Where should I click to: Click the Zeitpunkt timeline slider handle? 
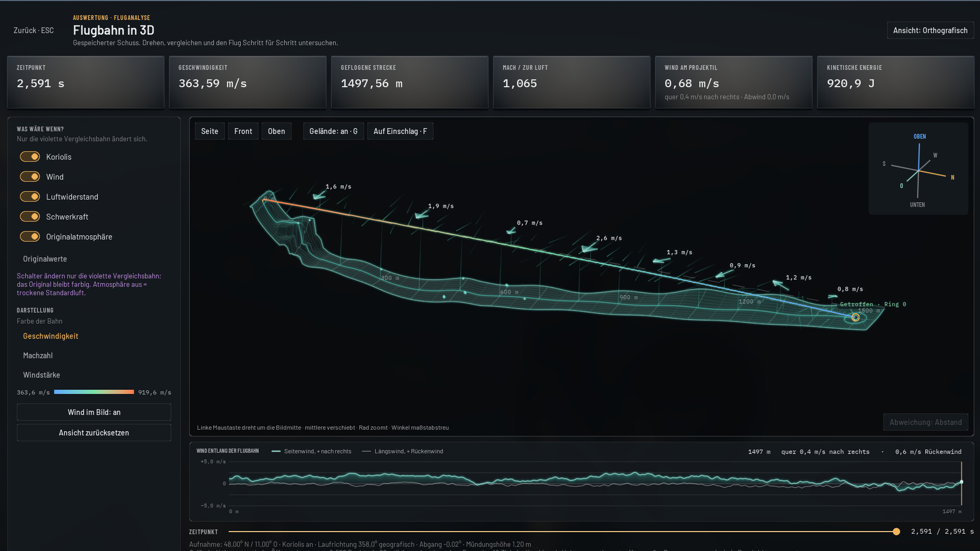point(896,532)
